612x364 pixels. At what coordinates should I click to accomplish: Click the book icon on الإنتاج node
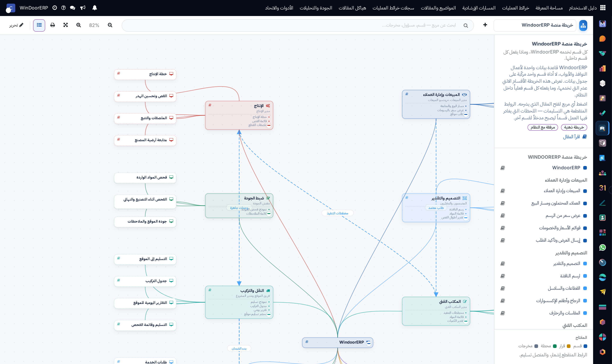pos(210,105)
